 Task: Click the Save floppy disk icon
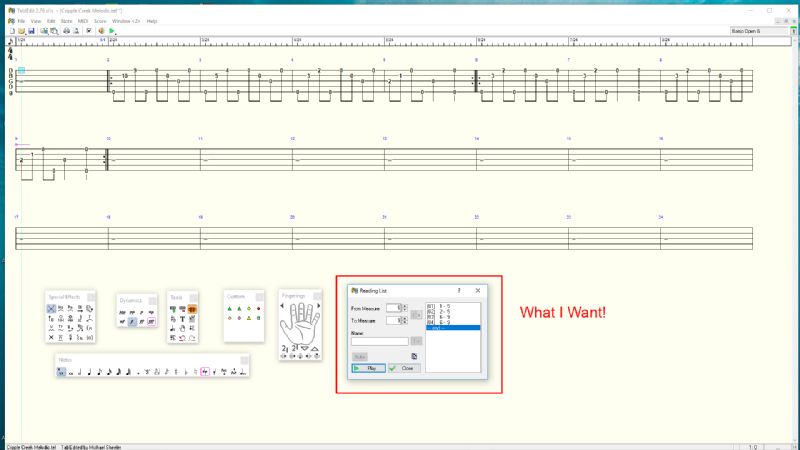tap(31, 31)
